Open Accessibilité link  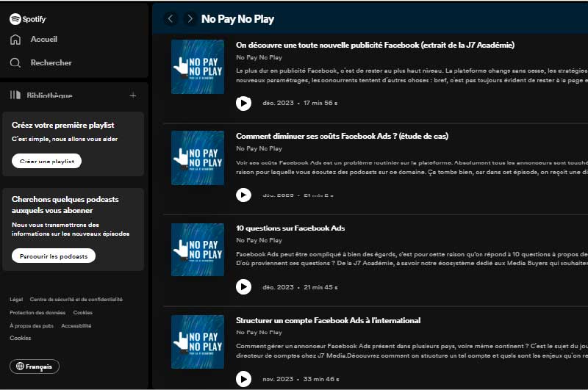(x=76, y=325)
